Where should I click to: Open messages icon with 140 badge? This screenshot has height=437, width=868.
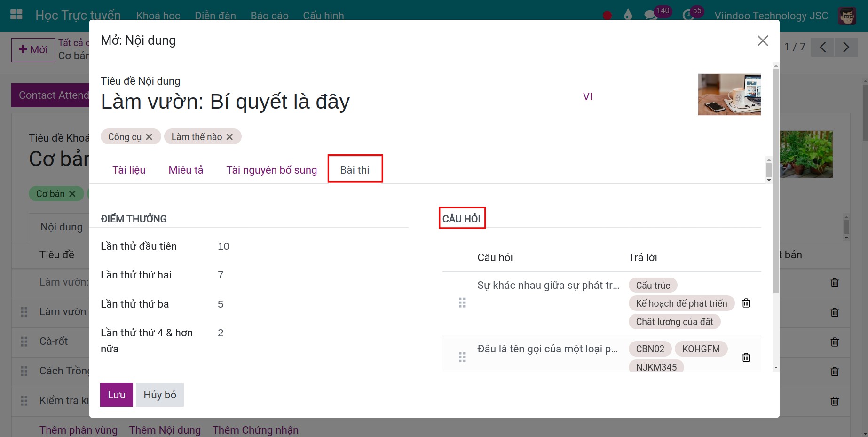651,15
